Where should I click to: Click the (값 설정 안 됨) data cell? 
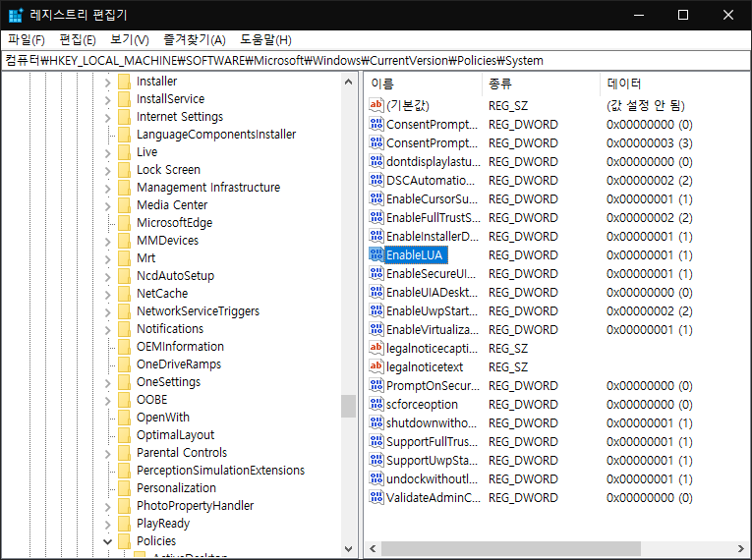tap(646, 105)
